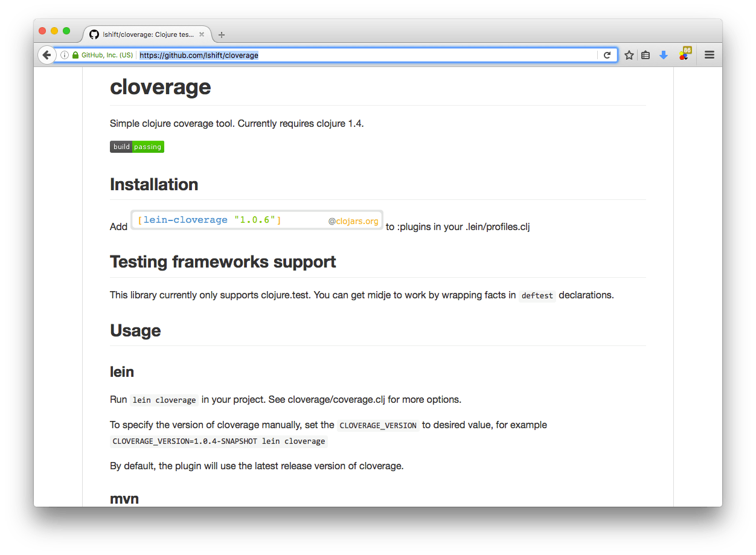Click the lein-cloverage "1.0.6" clojars badge
756x555 pixels.
coord(257,220)
